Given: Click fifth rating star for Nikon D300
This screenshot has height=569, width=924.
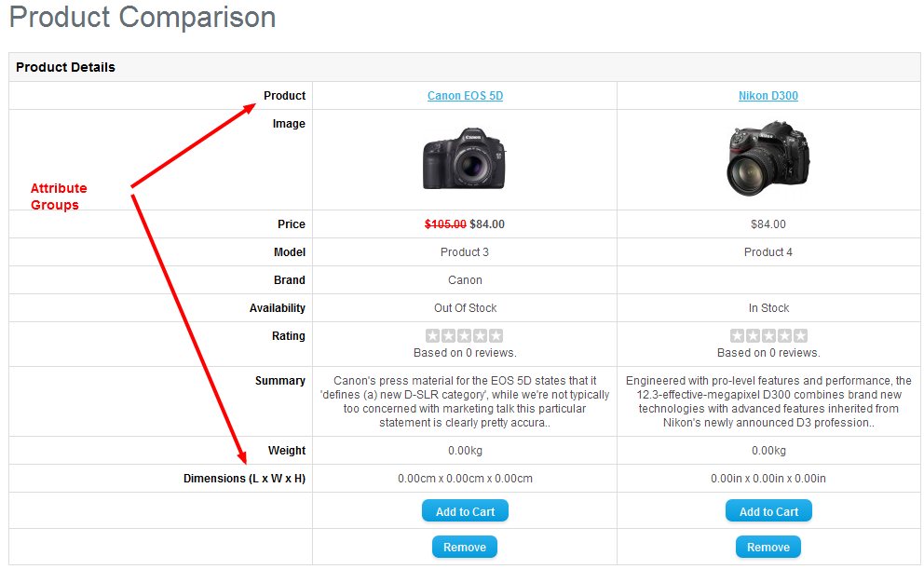Looking at the screenshot, I should [x=800, y=336].
